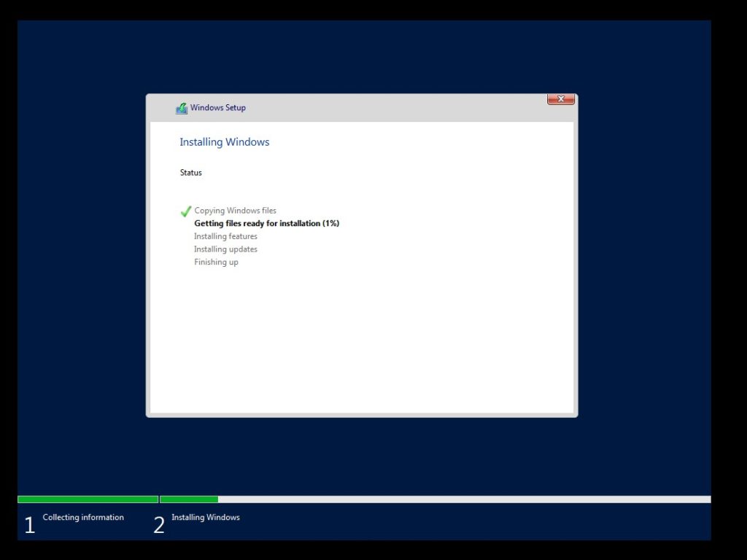747x560 pixels.
Task: Close the Windows Setup dialog
Action: [x=560, y=99]
